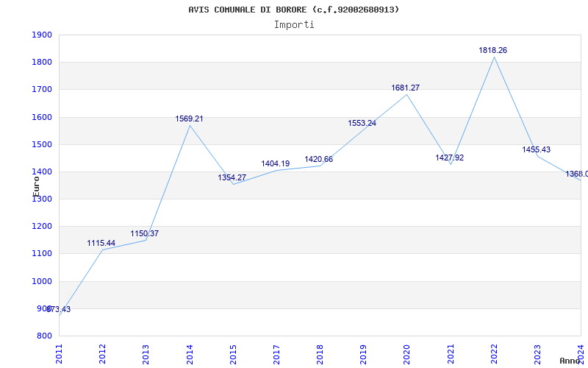Click x-axis year 2012
The width and height of the screenshot is (588, 368).
pyautogui.click(x=102, y=354)
